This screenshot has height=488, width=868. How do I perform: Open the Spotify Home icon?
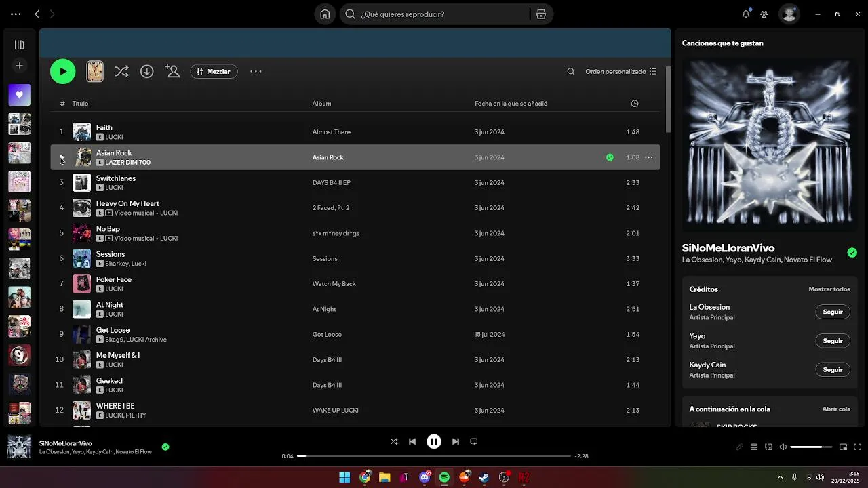325,14
